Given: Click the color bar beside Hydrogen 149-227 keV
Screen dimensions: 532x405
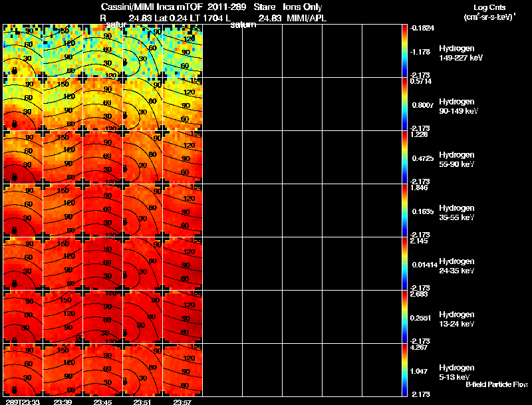Looking at the screenshot, I should [x=404, y=51].
